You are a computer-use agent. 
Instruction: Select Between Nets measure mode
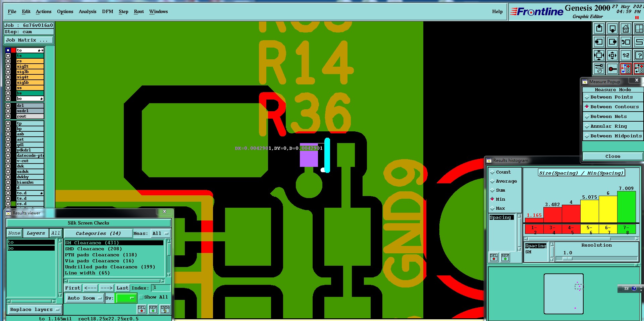pyautogui.click(x=612, y=117)
